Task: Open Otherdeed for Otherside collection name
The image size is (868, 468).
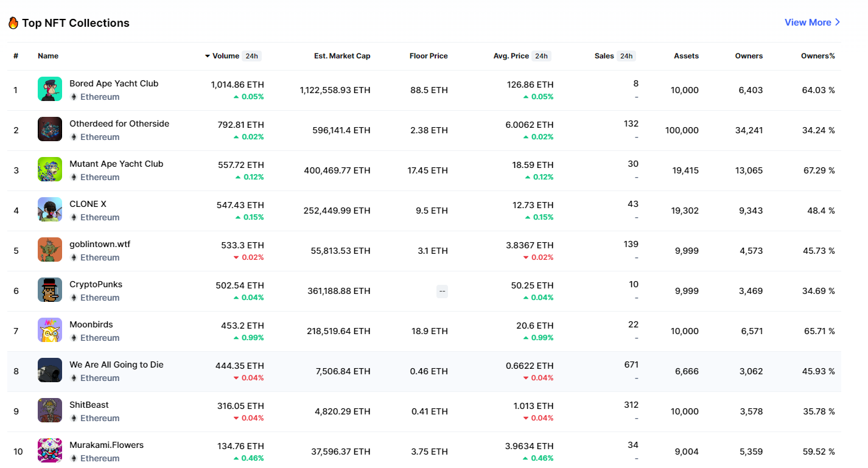Action: 119,124
